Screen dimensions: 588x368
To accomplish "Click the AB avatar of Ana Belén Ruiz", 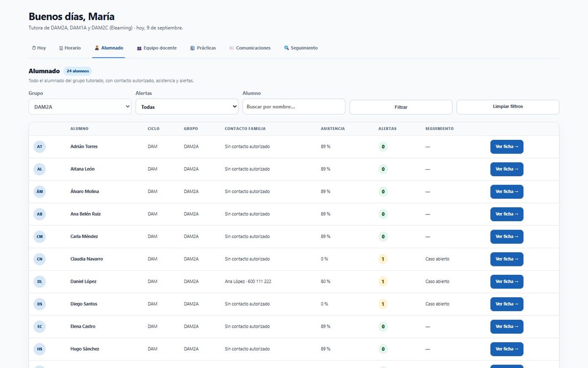I will click(x=40, y=214).
